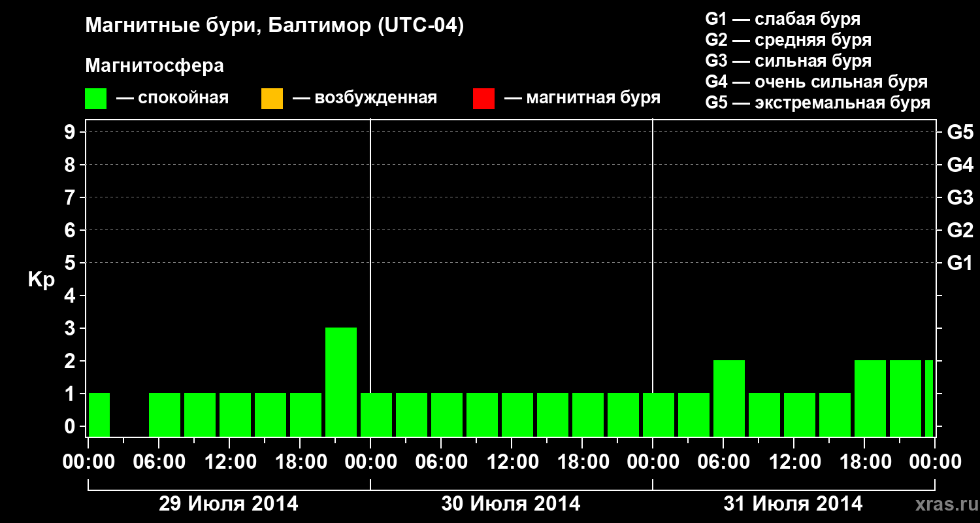Viewport: 980px width, 523px height.
Task: Click the 'Магнитосфера' heading
Action: coord(154,66)
